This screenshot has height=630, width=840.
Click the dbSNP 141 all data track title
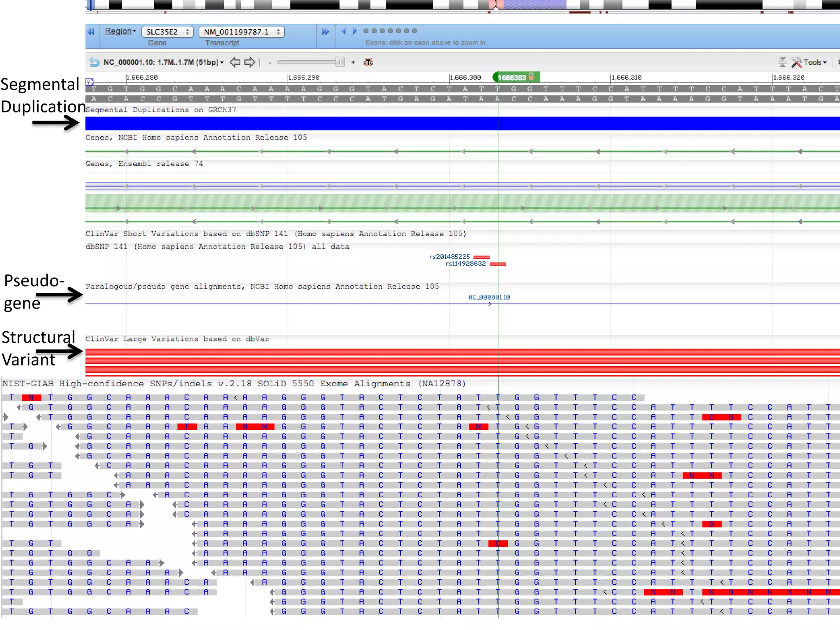[217, 247]
